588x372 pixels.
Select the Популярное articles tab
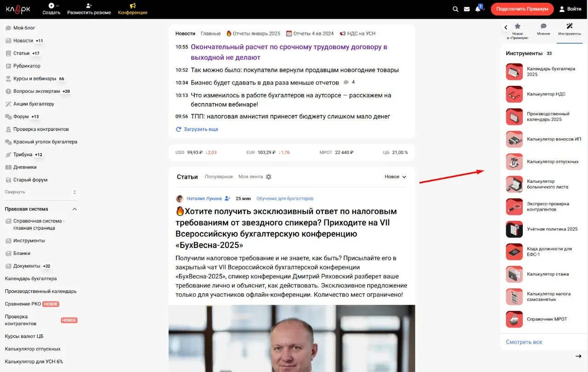pyautogui.click(x=219, y=177)
